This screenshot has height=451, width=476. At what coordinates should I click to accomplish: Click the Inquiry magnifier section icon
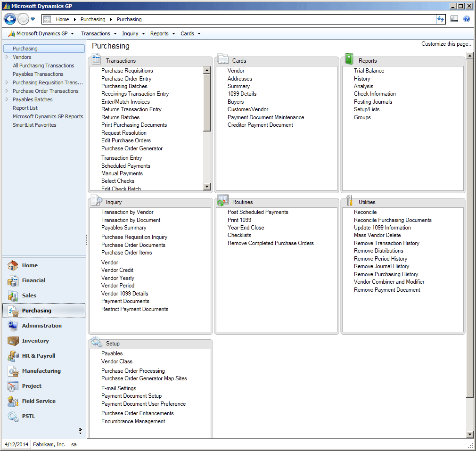click(97, 200)
